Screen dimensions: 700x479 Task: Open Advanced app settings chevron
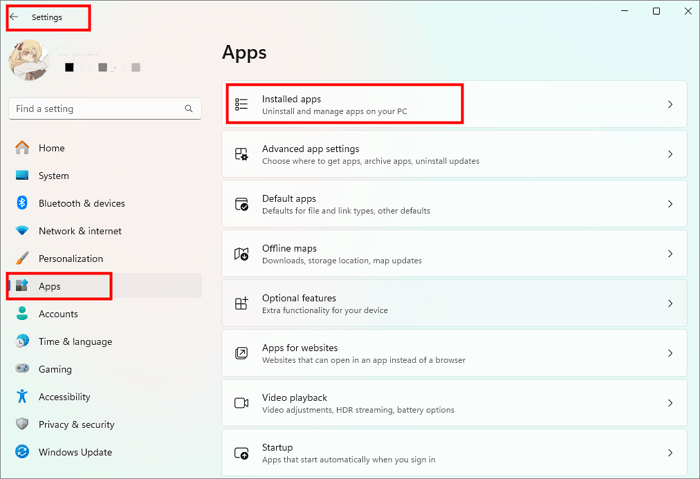[x=670, y=154]
